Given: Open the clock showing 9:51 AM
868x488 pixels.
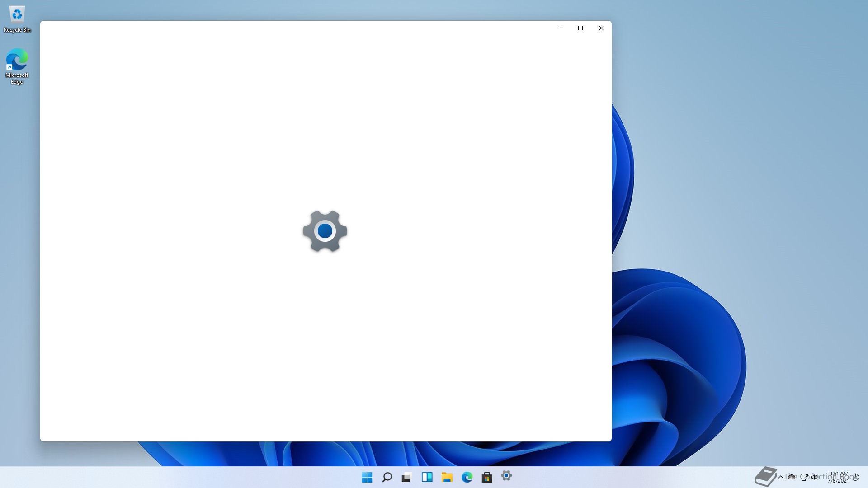Looking at the screenshot, I should pos(838,477).
